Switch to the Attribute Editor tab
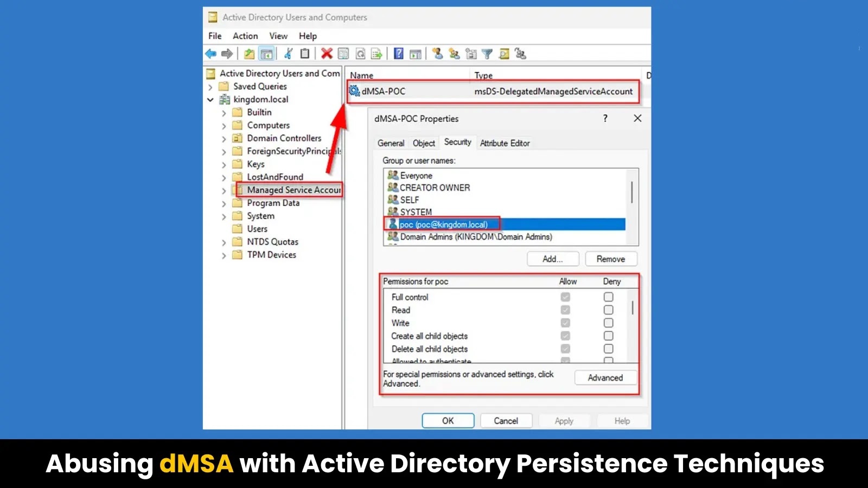 (505, 143)
